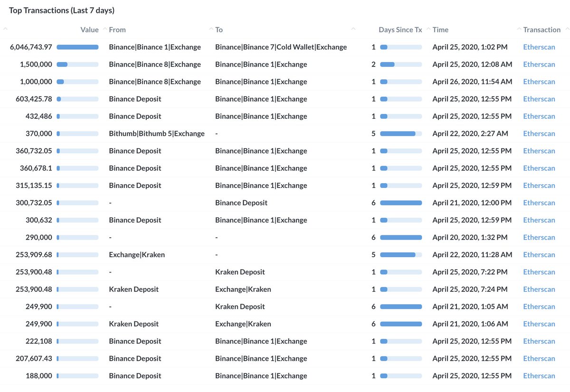
Task: Open Etherscan link for the 360,678.1 transaction
Action: 539,168
